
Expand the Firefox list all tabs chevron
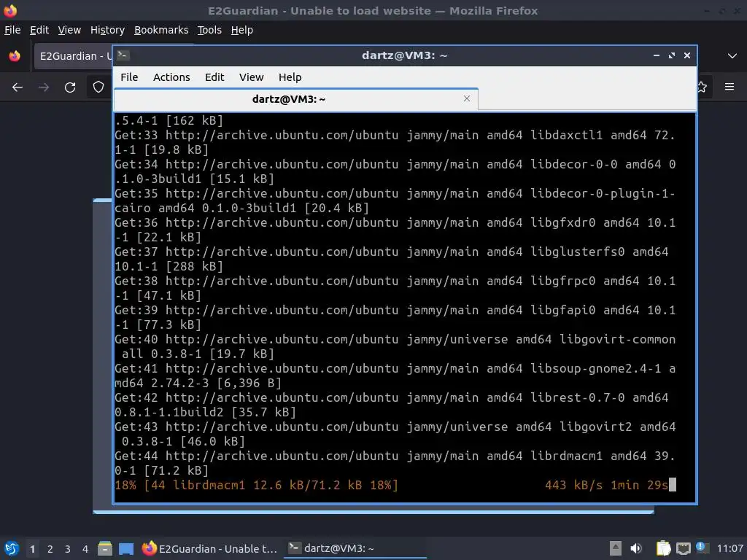[x=732, y=55]
